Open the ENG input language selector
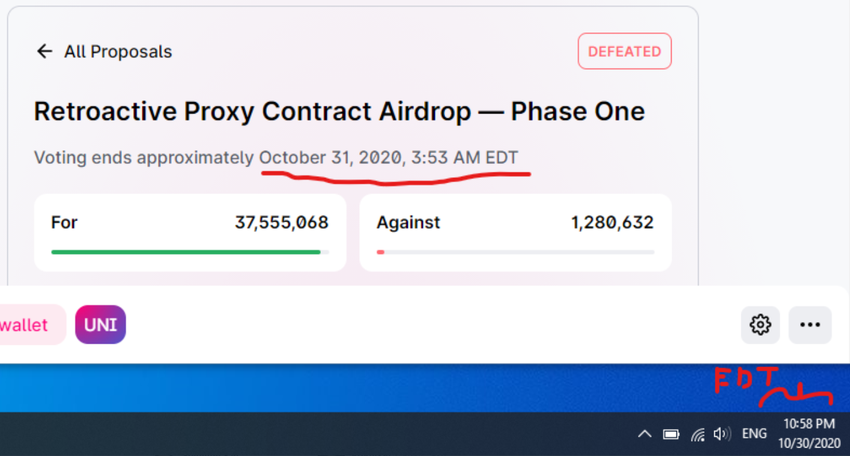The width and height of the screenshot is (850, 456). pos(755,434)
